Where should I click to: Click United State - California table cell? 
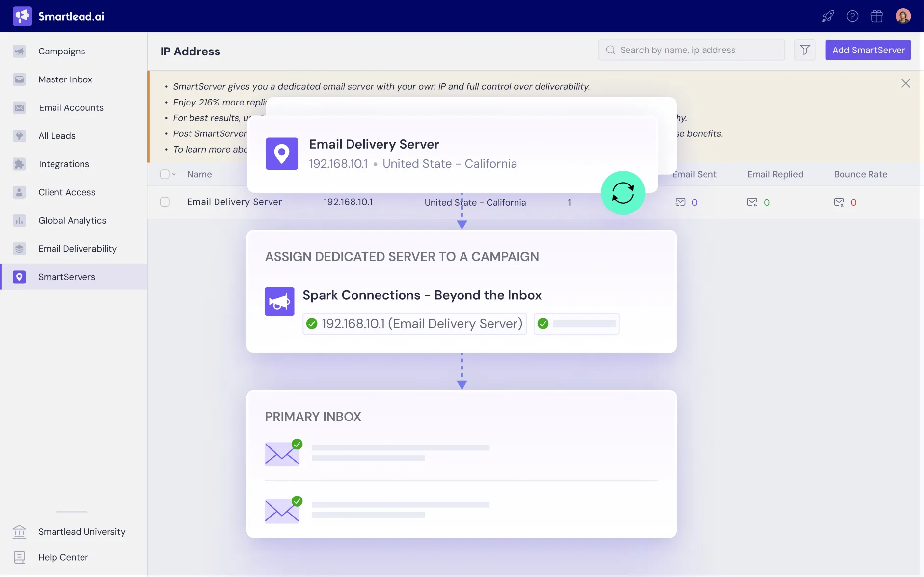pos(475,202)
